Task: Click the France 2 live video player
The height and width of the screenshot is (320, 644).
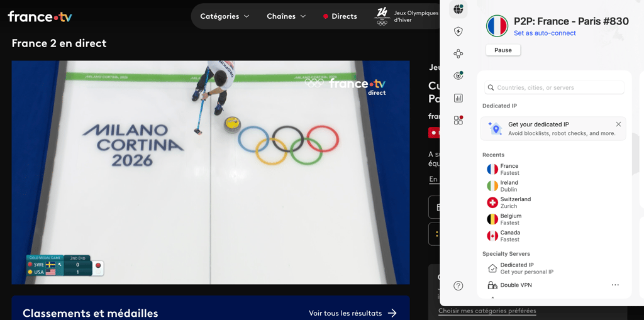Action: (x=211, y=172)
